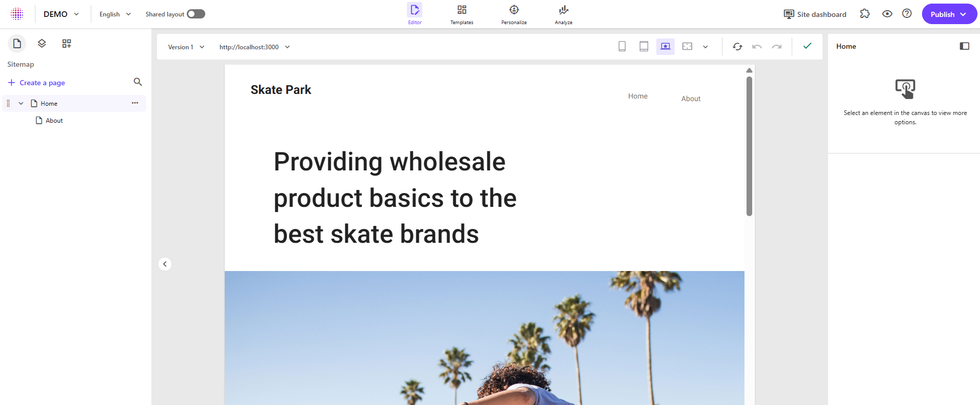Open the layers panel icon in sidebar
The width and height of the screenshot is (980, 405).
[x=42, y=44]
